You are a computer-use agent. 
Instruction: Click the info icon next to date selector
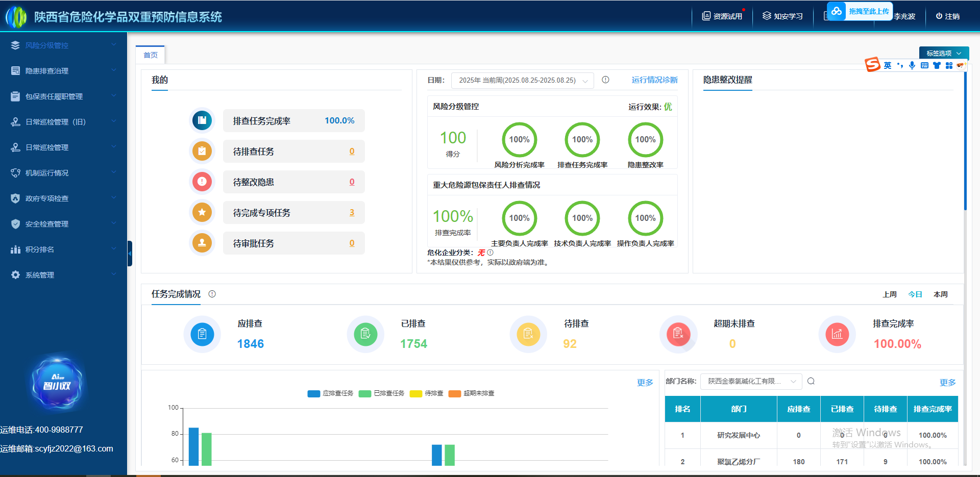(x=605, y=80)
